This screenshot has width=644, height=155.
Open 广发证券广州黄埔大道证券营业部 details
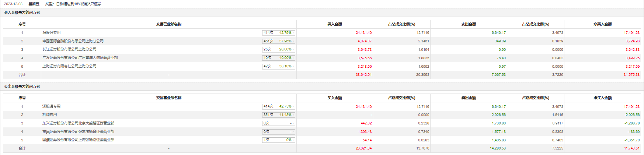(80, 58)
